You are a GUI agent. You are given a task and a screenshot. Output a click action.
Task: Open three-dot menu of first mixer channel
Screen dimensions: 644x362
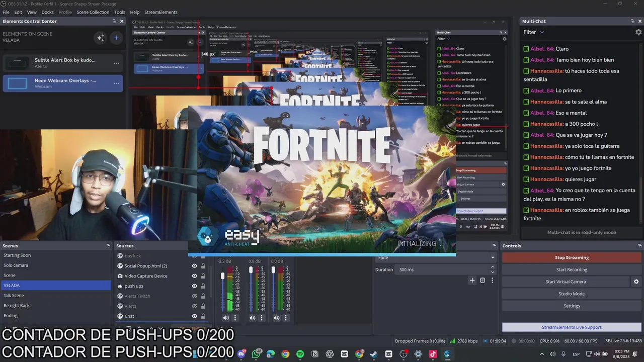[235, 318]
